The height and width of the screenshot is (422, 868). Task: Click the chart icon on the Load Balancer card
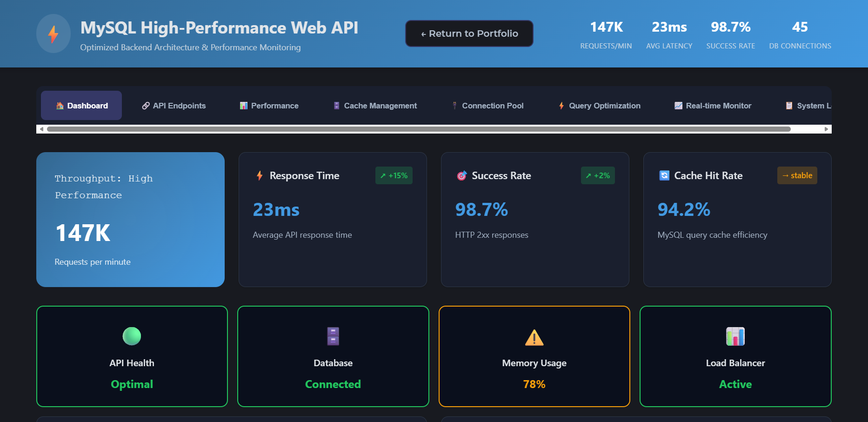[x=735, y=336]
